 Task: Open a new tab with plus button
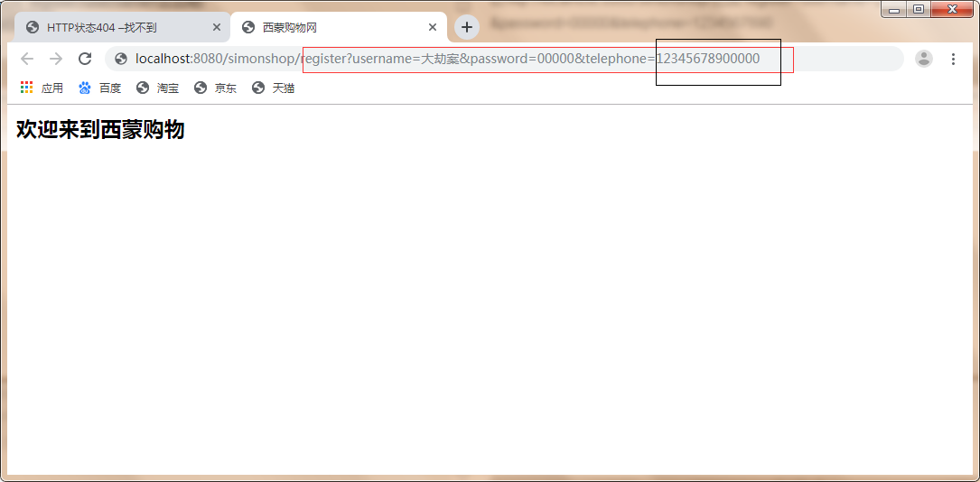(466, 27)
